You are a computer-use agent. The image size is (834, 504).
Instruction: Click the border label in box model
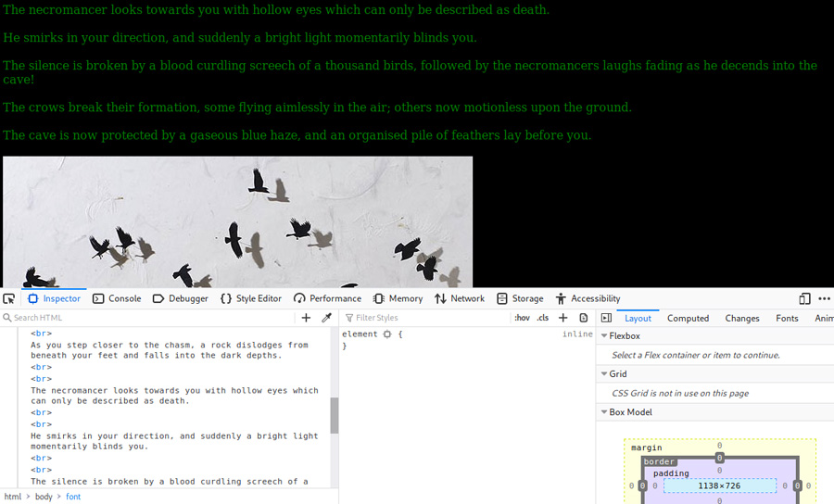click(x=659, y=461)
